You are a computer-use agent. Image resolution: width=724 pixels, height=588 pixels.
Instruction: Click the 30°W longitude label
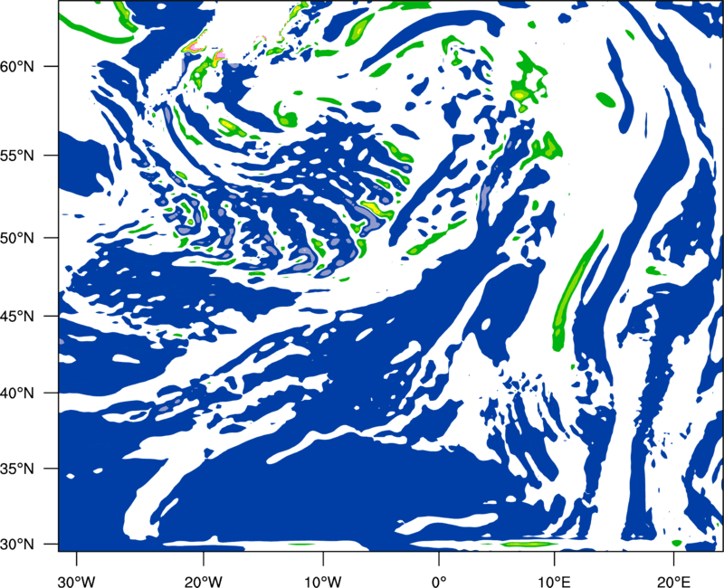click(x=76, y=582)
